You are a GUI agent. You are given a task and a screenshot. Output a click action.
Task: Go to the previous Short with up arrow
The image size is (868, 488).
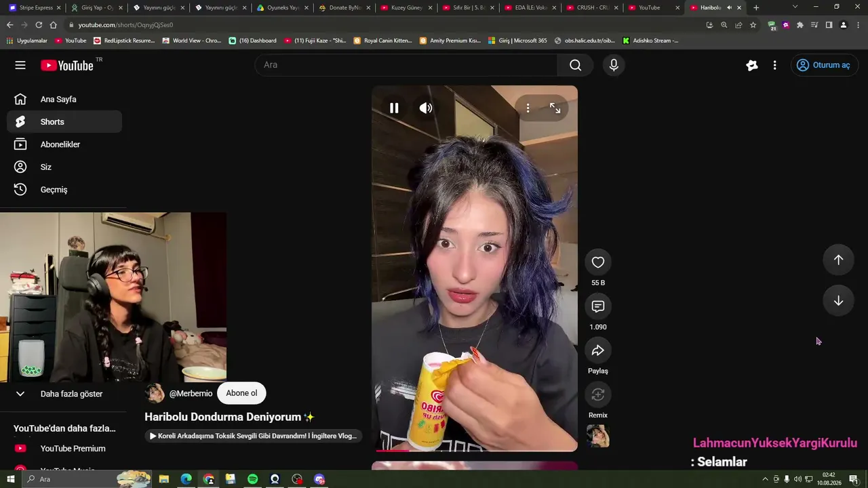(x=838, y=260)
